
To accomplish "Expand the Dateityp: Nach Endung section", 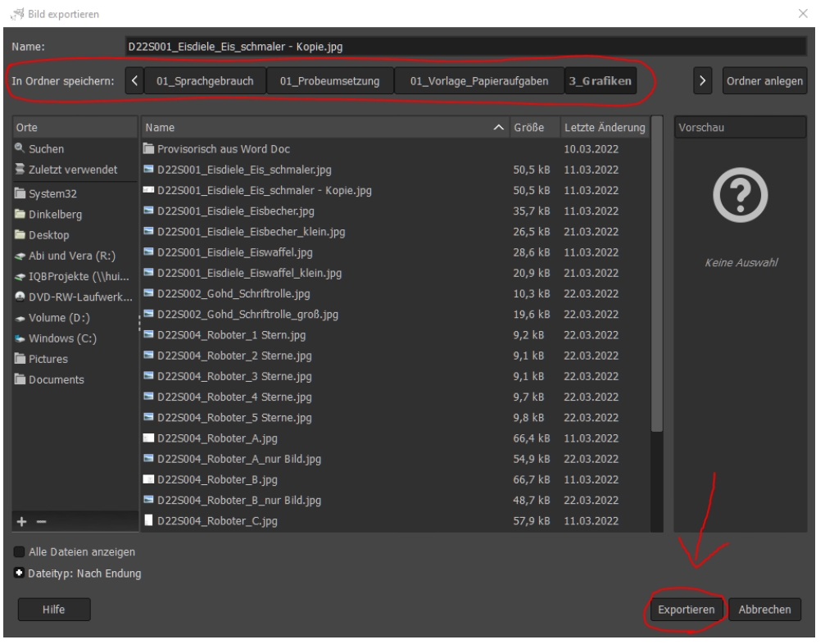I will point(20,573).
